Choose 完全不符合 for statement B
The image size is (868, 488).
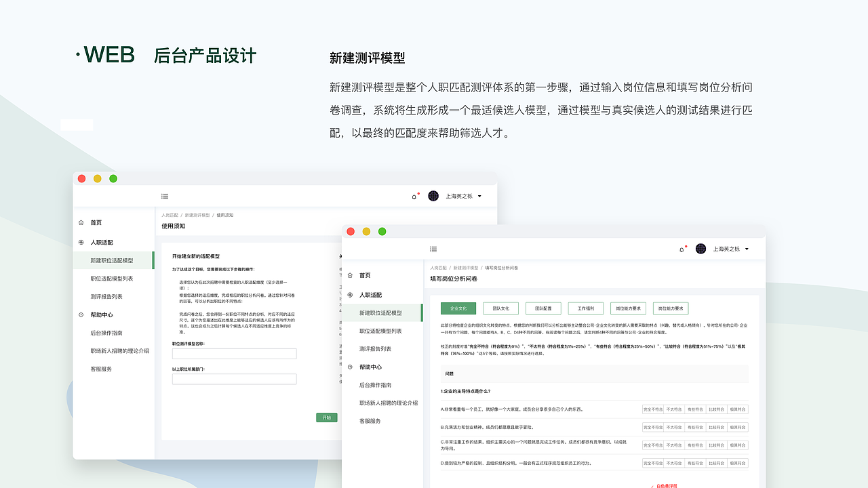tap(653, 427)
